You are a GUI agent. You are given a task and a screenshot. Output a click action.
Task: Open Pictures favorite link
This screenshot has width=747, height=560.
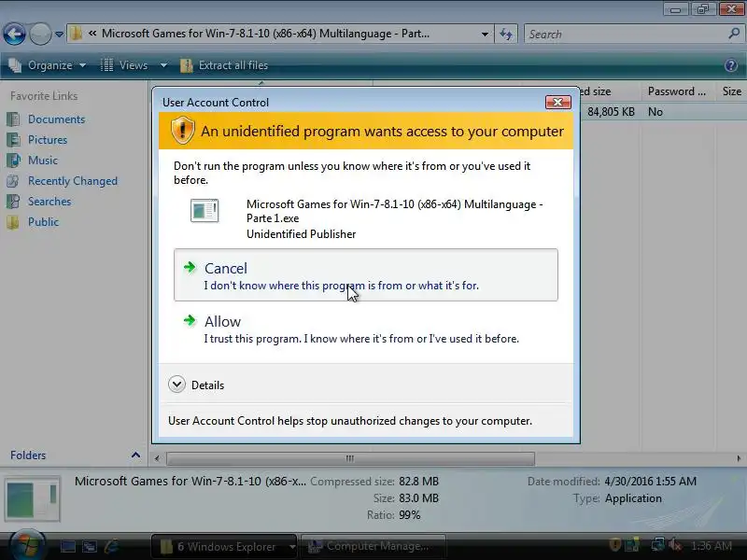coord(48,139)
